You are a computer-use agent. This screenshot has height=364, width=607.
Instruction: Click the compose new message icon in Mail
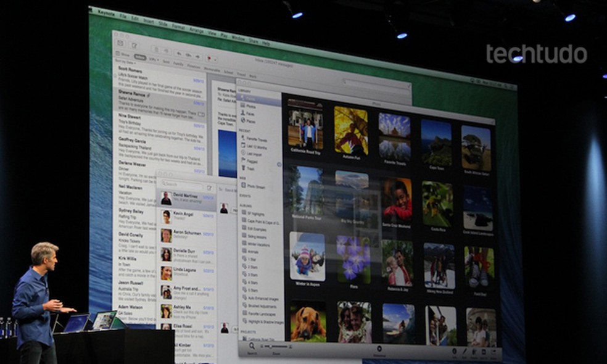tap(134, 46)
